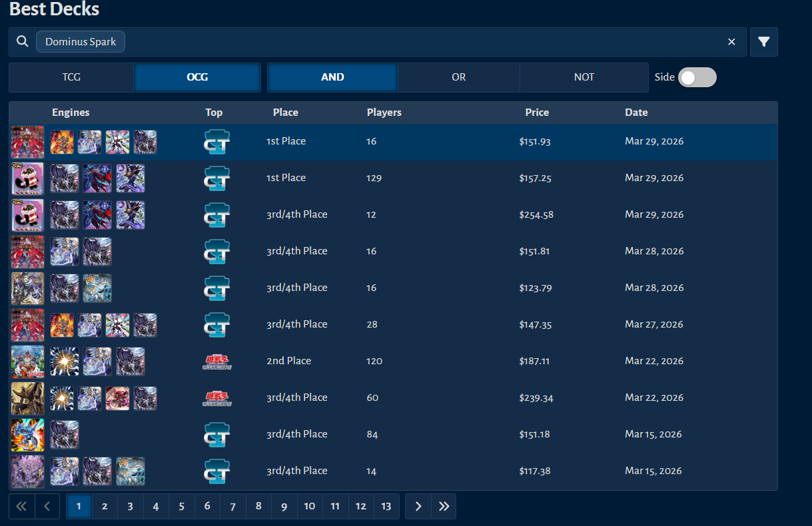This screenshot has width=812, height=526.
Task: Click price $117.38
Action: (x=535, y=471)
